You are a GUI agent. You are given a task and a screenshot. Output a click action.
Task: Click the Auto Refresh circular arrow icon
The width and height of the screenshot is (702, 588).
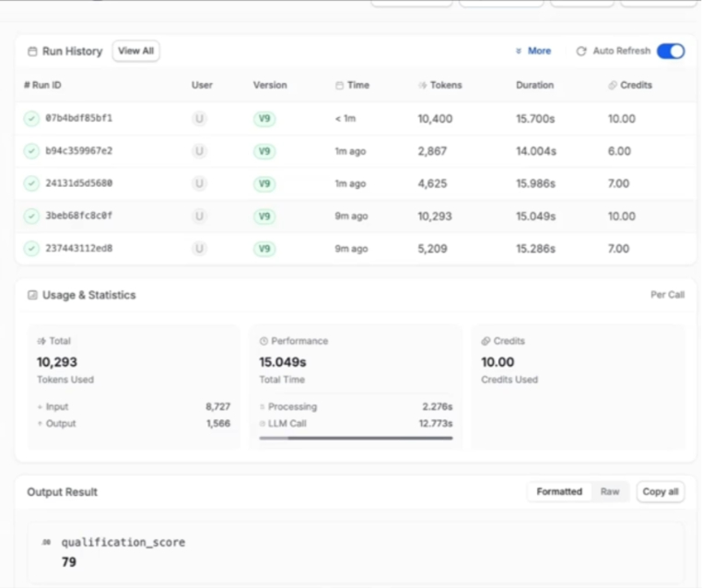click(x=581, y=52)
